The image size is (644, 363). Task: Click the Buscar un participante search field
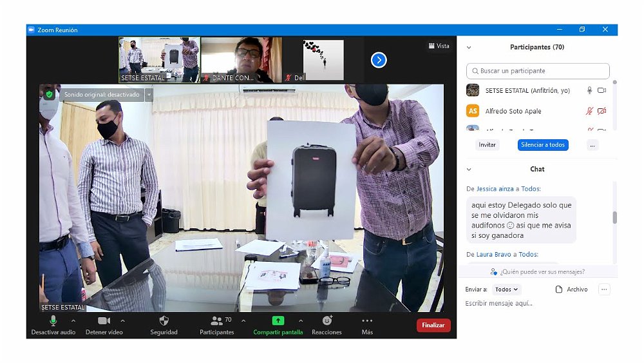click(538, 71)
